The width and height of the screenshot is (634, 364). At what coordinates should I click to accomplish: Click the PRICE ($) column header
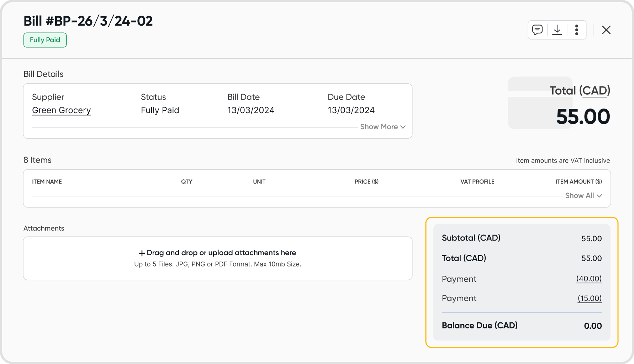(366, 181)
